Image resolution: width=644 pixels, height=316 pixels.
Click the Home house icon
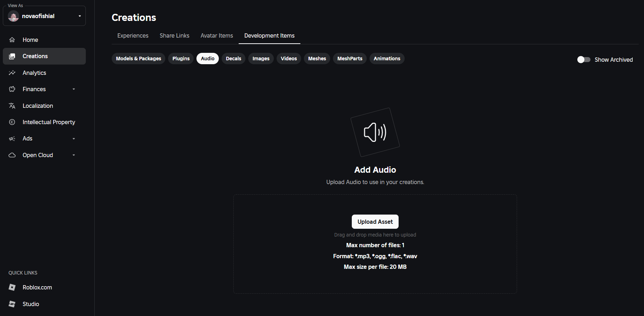pyautogui.click(x=12, y=40)
